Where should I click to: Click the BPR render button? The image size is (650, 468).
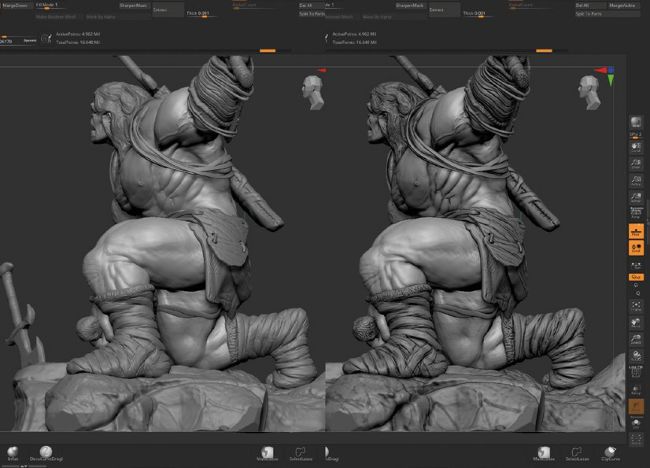click(636, 121)
